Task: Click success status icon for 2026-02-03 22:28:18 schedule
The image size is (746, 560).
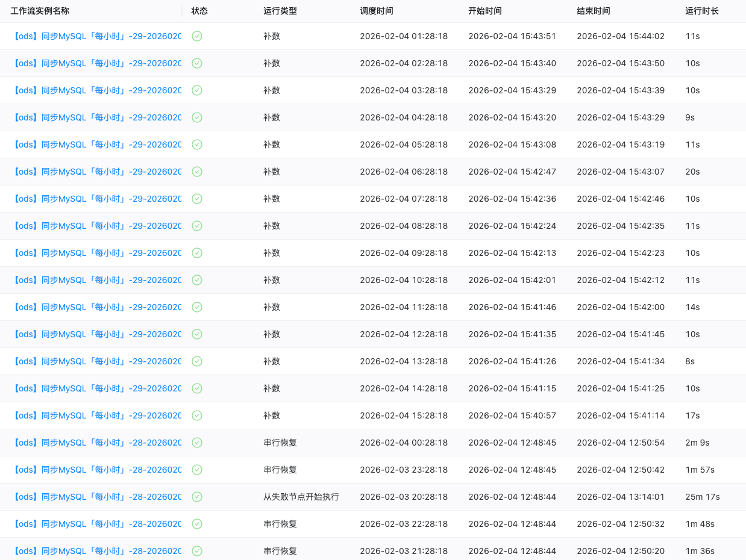Action: click(x=197, y=524)
